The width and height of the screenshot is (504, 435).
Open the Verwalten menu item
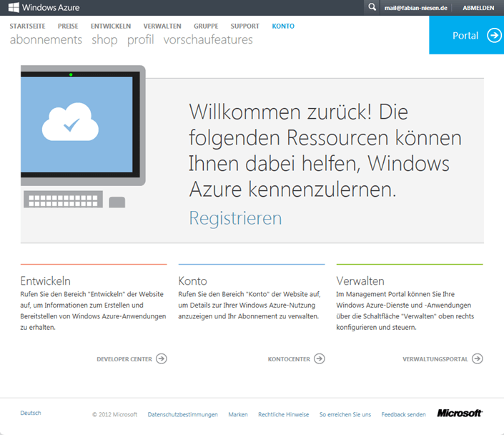pos(162,26)
